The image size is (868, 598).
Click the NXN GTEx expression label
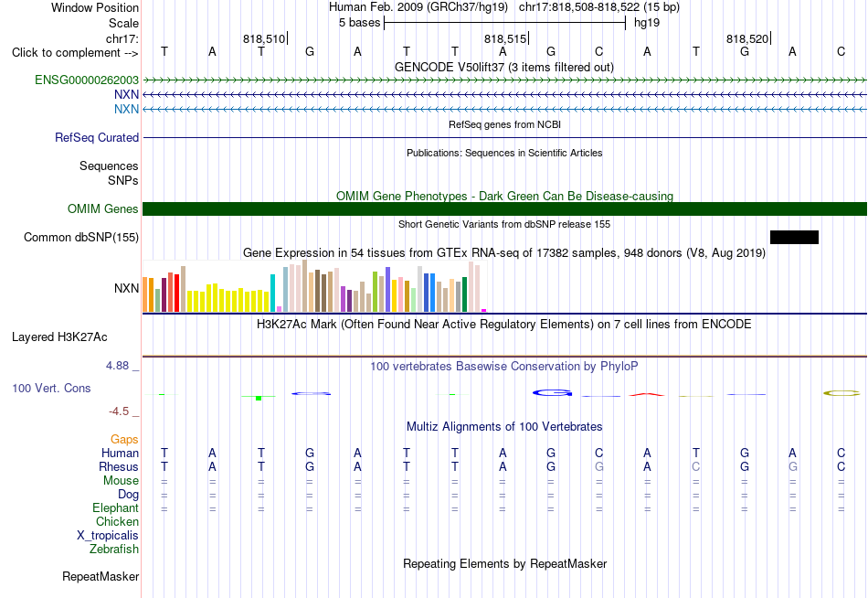click(126, 288)
